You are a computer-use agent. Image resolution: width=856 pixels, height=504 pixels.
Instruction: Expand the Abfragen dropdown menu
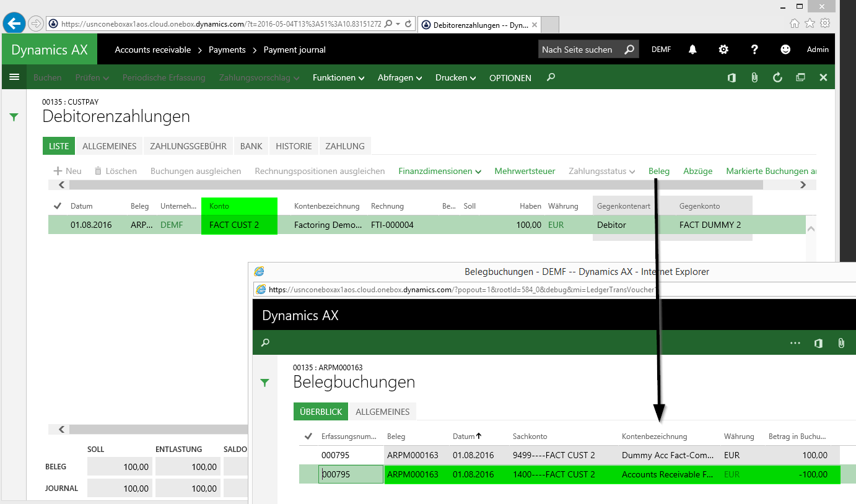[400, 78]
